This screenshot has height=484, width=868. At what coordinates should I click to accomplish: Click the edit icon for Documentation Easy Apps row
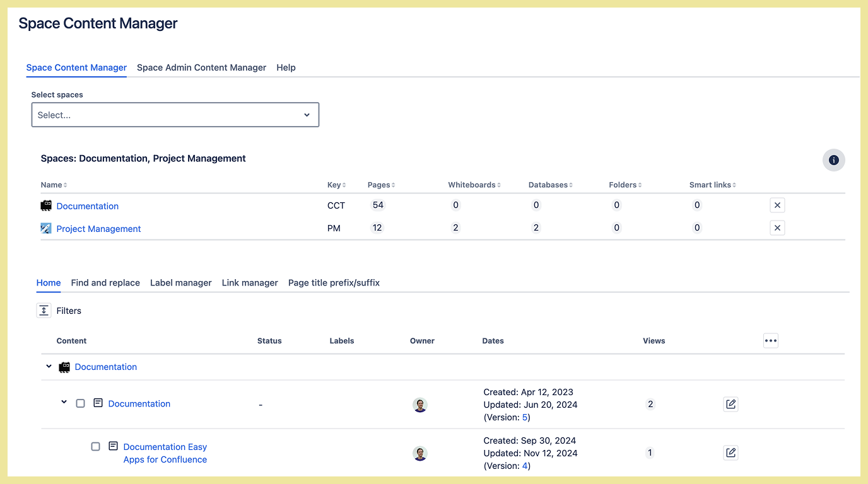[x=730, y=453]
